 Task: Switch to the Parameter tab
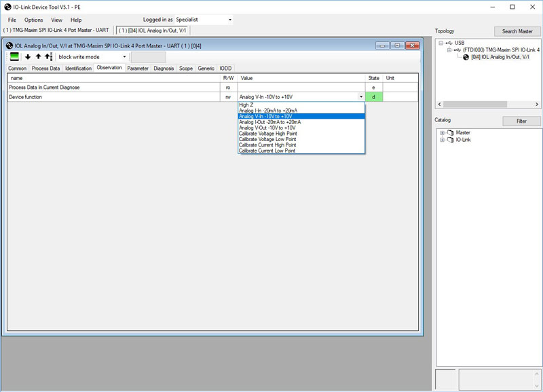coord(138,68)
